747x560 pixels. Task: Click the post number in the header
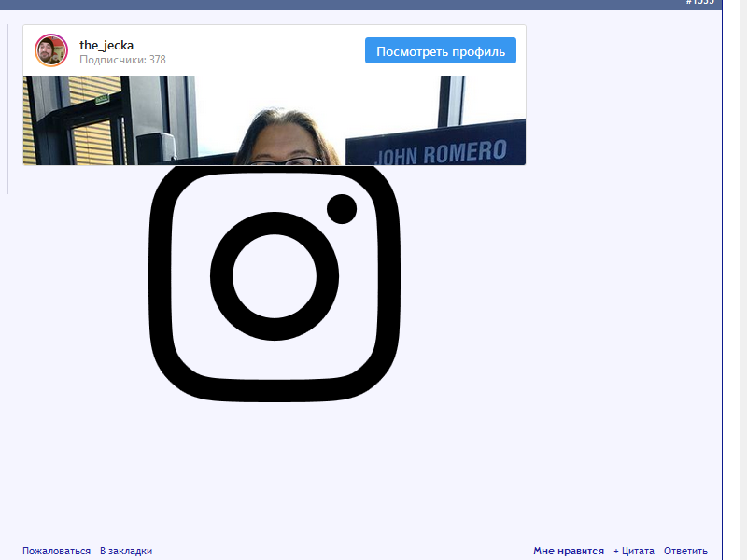point(699,3)
